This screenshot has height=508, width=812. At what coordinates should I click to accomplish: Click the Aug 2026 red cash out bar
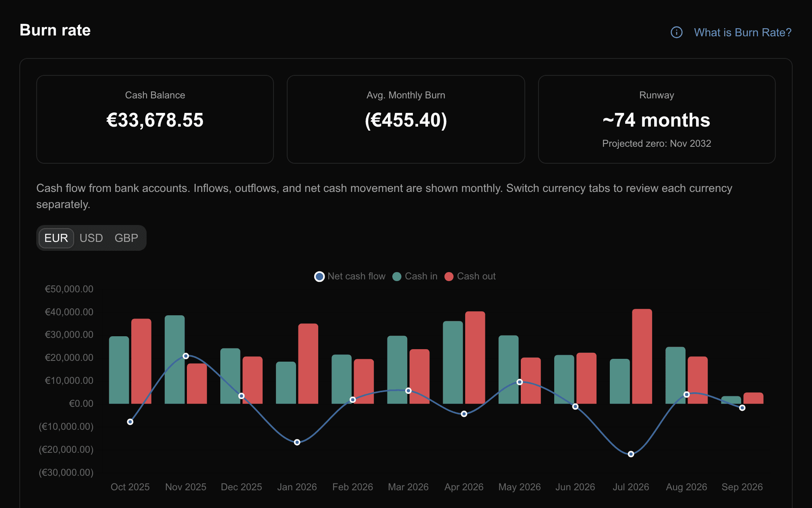tap(698, 380)
